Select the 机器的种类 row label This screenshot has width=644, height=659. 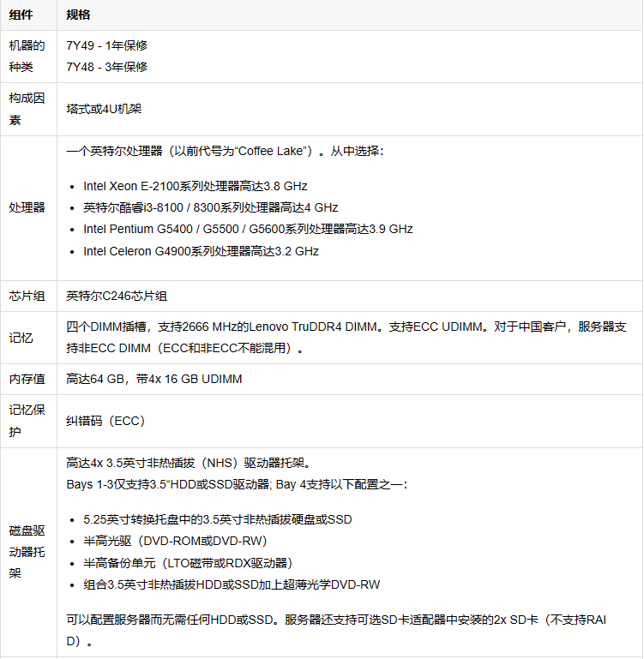pyautogui.click(x=27, y=57)
